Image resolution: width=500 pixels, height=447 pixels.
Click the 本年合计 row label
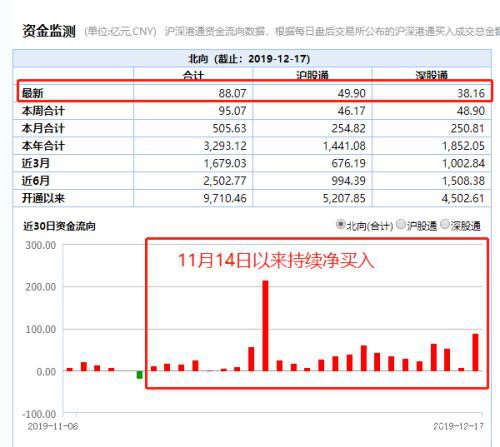[43, 146]
